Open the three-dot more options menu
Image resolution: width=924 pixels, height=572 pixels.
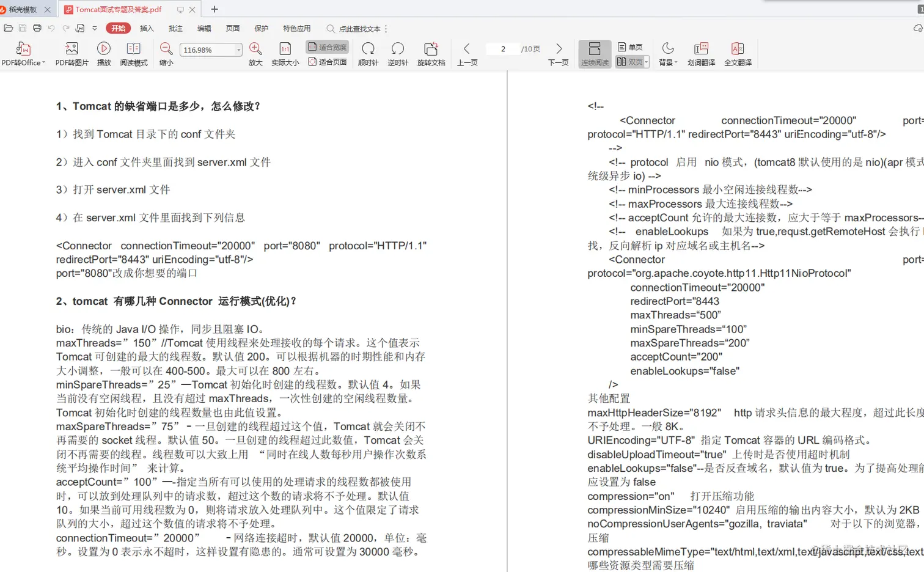click(x=386, y=29)
